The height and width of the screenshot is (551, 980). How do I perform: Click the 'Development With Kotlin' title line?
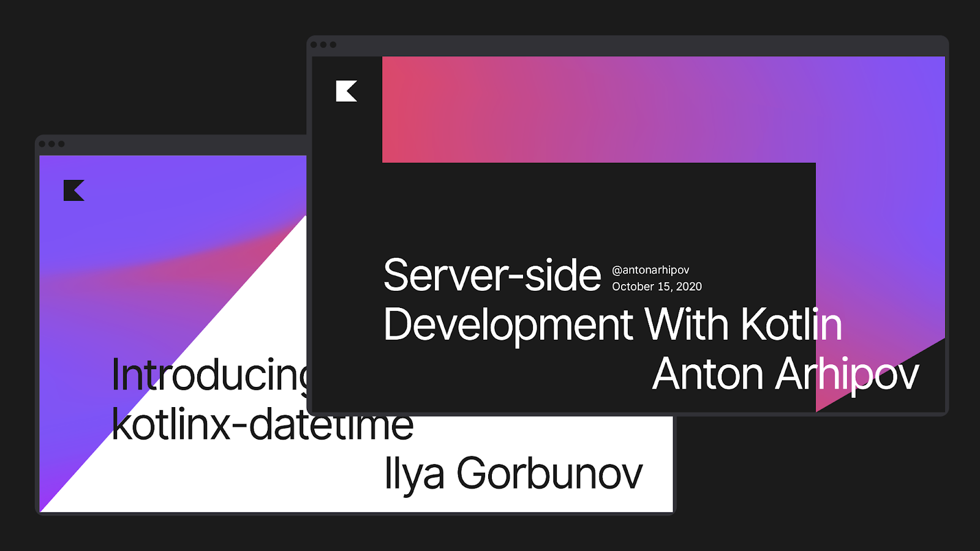pos(612,324)
